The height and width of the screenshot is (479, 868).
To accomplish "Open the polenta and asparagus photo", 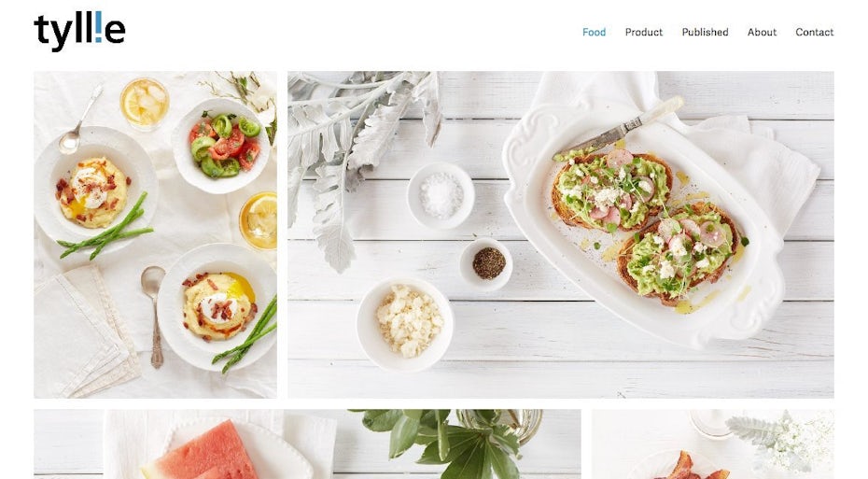I will click(x=156, y=234).
